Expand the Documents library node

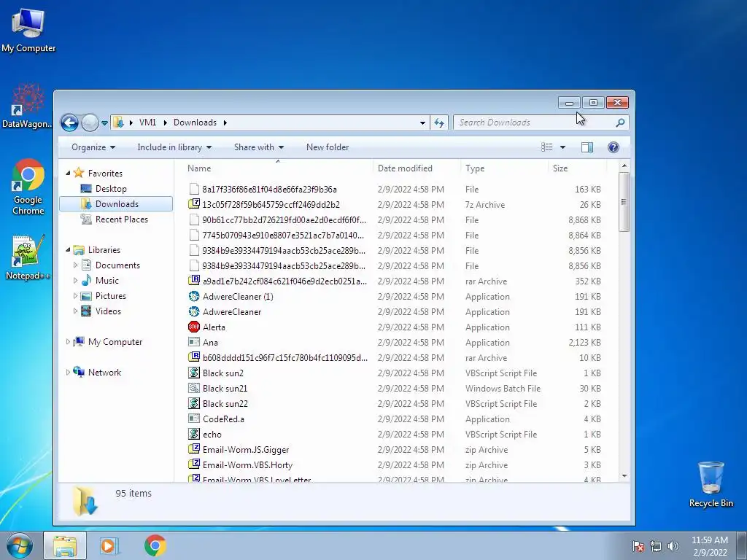pyautogui.click(x=75, y=265)
